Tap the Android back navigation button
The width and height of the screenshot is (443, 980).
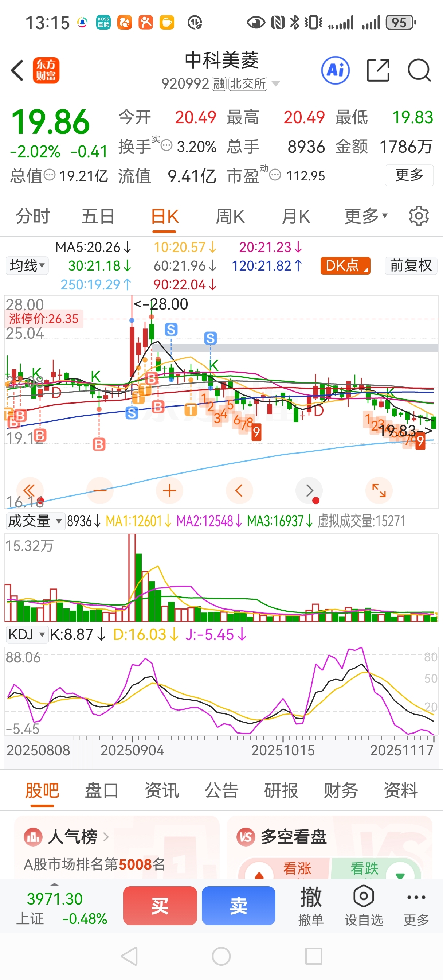[129, 956]
